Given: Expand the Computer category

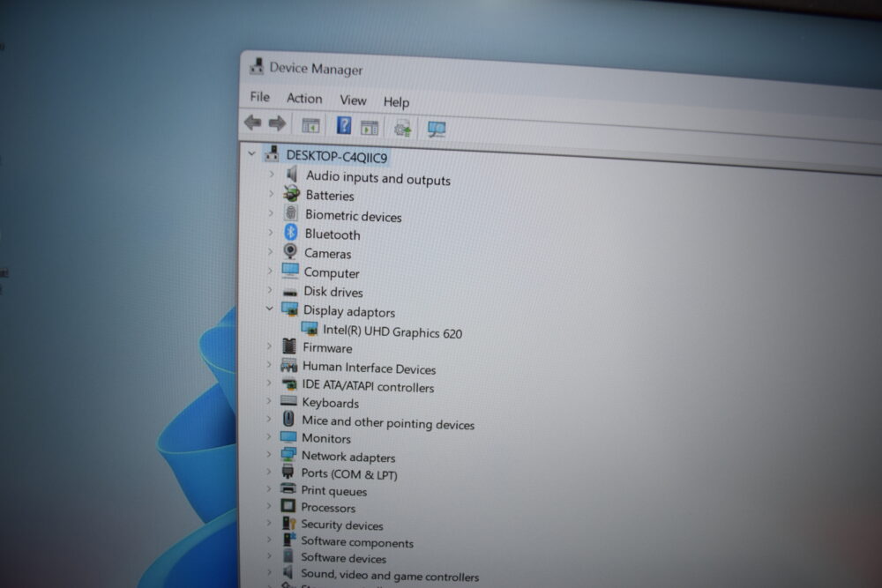Looking at the screenshot, I should [270, 271].
